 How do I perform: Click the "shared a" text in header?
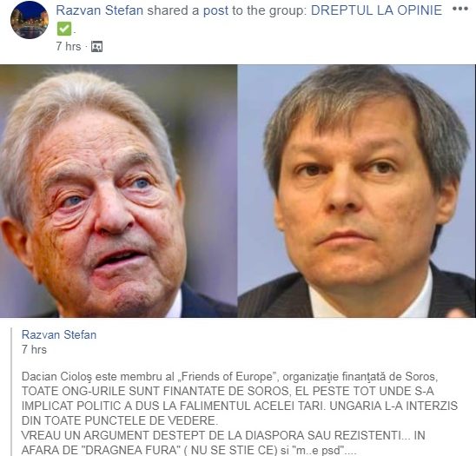[x=173, y=10]
